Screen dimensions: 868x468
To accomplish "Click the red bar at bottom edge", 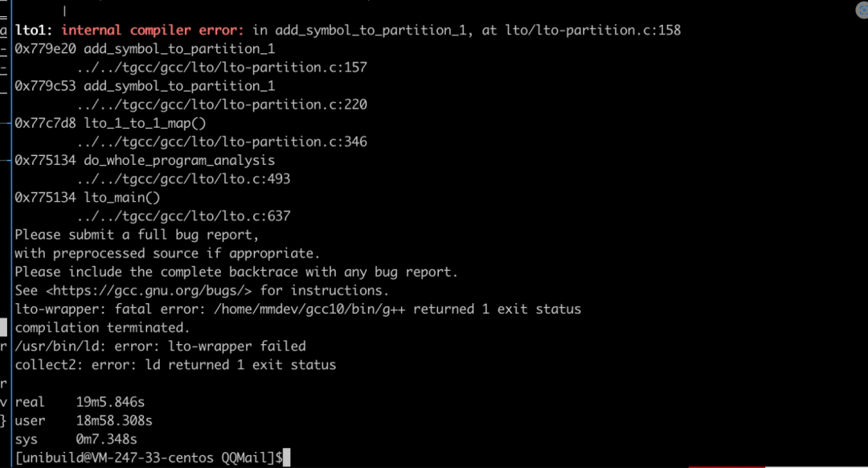I will click(x=727, y=467).
